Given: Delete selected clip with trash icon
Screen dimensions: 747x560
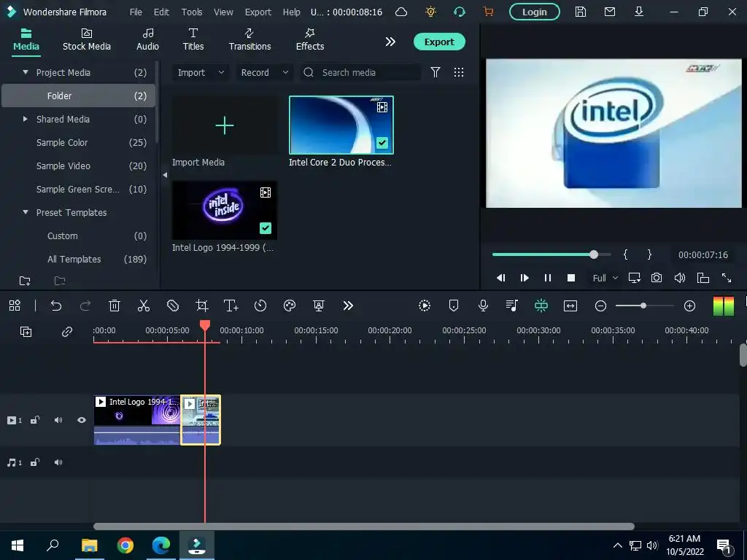Looking at the screenshot, I should 115,306.
